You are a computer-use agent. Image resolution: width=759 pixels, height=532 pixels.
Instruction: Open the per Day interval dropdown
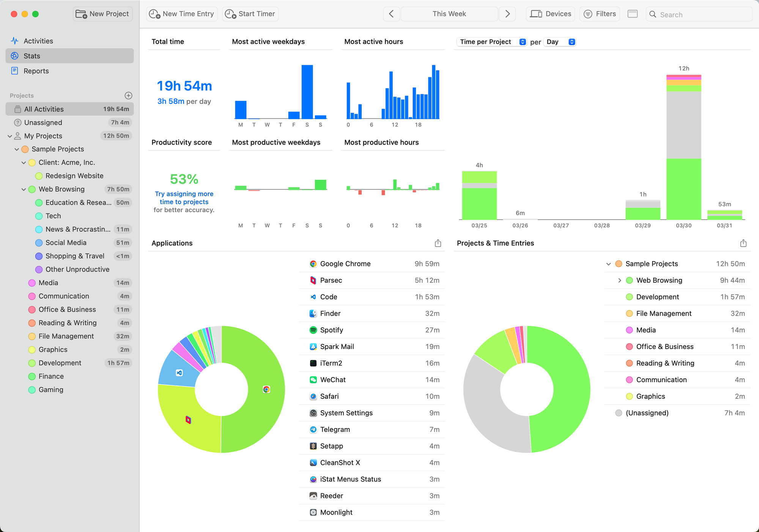(560, 42)
